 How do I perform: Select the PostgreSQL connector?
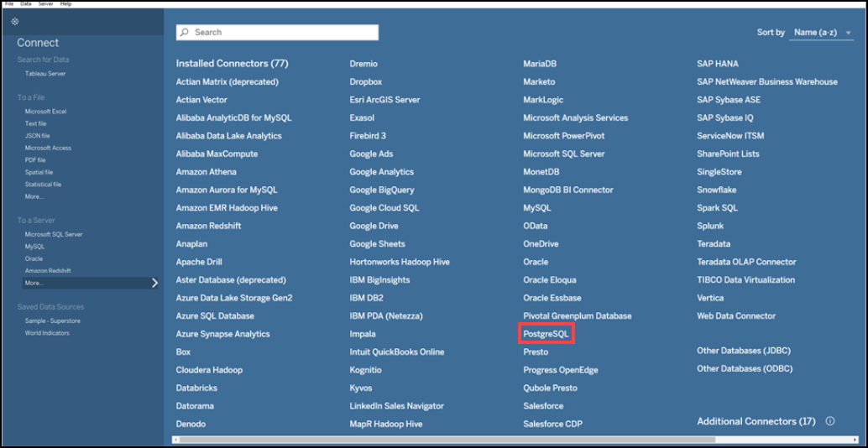tap(546, 334)
